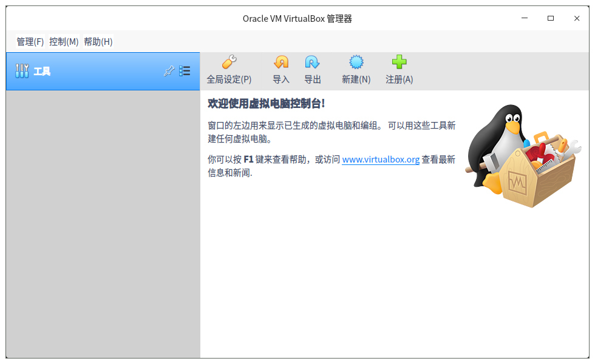
Task: Click the pin icon in 工具 row
Action: 169,71
